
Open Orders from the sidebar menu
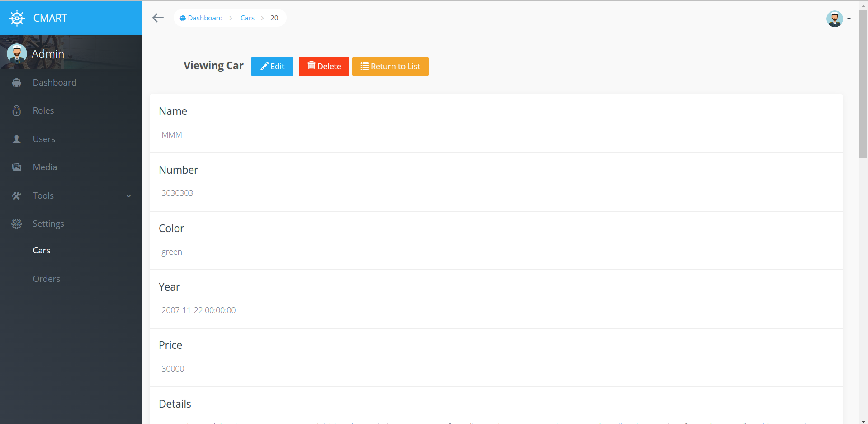click(x=46, y=279)
